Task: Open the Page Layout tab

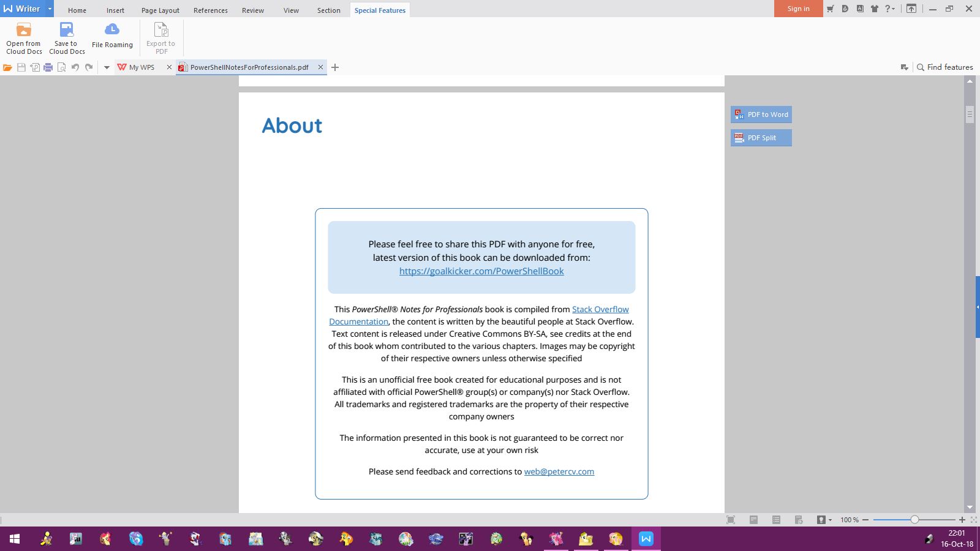Action: [x=160, y=10]
